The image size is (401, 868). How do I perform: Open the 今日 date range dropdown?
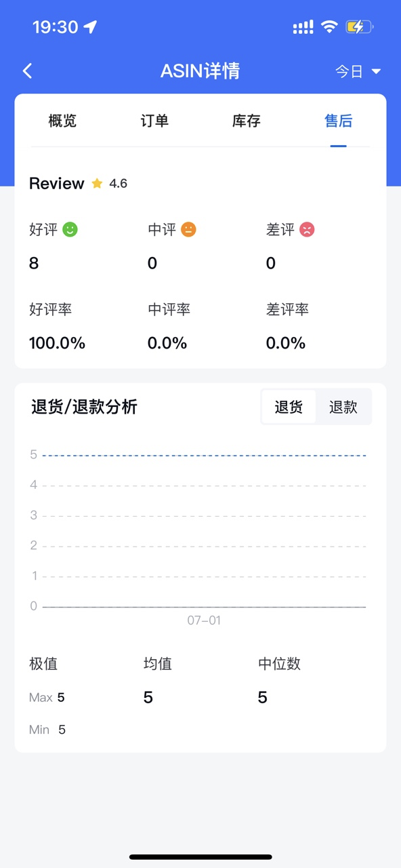[x=358, y=71]
